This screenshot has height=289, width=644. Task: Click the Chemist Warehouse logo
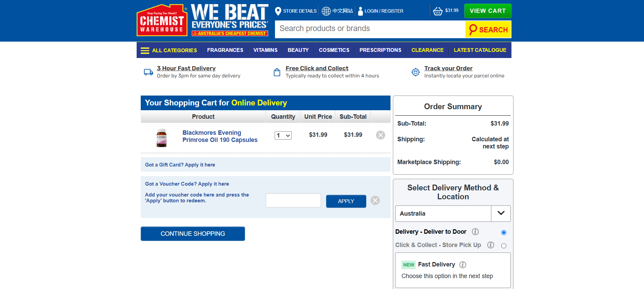[162, 20]
